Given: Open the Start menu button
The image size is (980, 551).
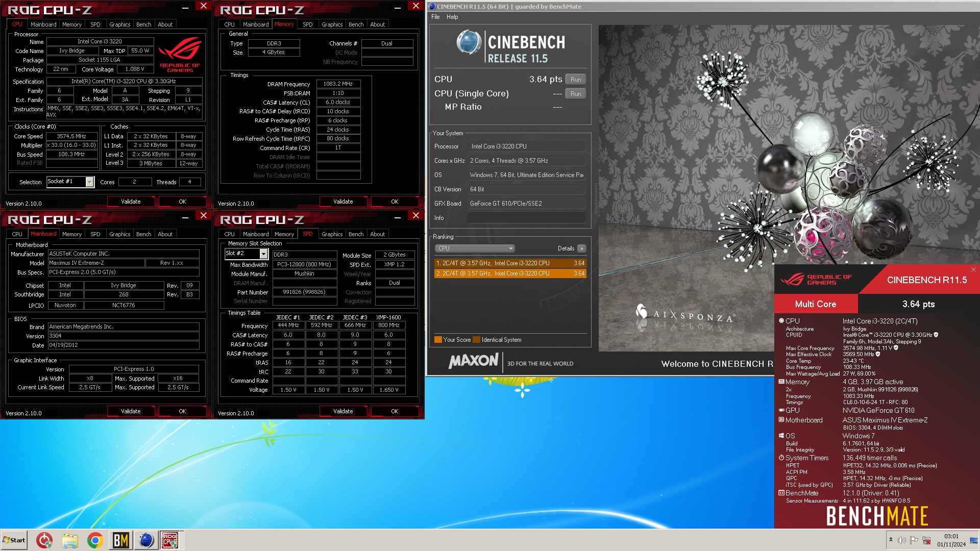Looking at the screenshot, I should [x=14, y=540].
